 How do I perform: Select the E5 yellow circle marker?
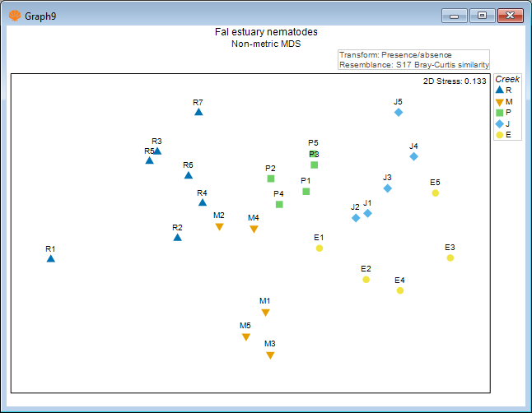436,193
